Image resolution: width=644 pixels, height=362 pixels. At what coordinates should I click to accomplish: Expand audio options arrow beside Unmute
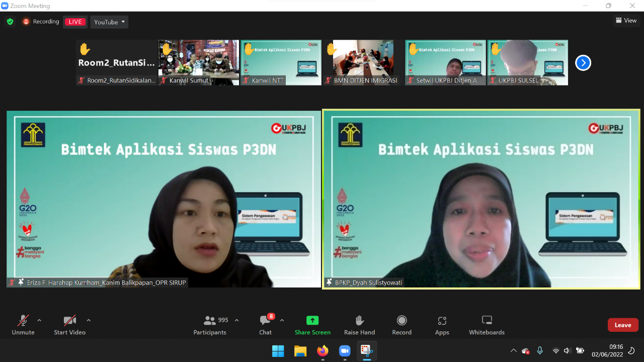point(39,320)
